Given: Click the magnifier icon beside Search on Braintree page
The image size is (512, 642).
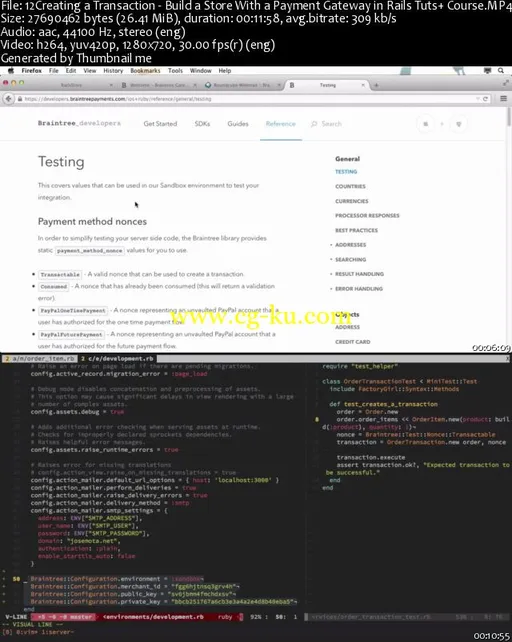Looking at the screenshot, I should click(x=314, y=124).
